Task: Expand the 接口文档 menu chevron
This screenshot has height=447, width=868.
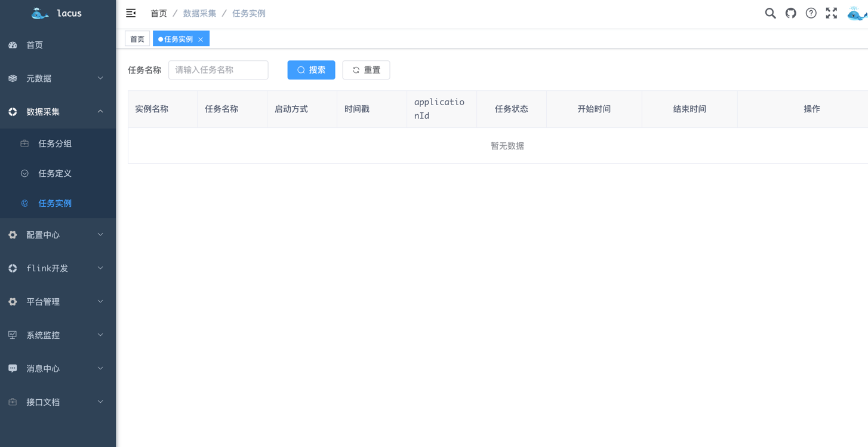Action: click(x=100, y=402)
